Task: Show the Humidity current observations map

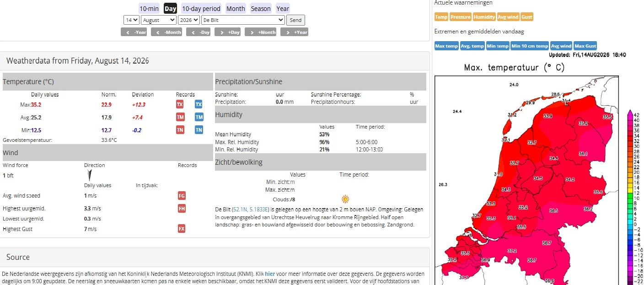Action: click(484, 17)
